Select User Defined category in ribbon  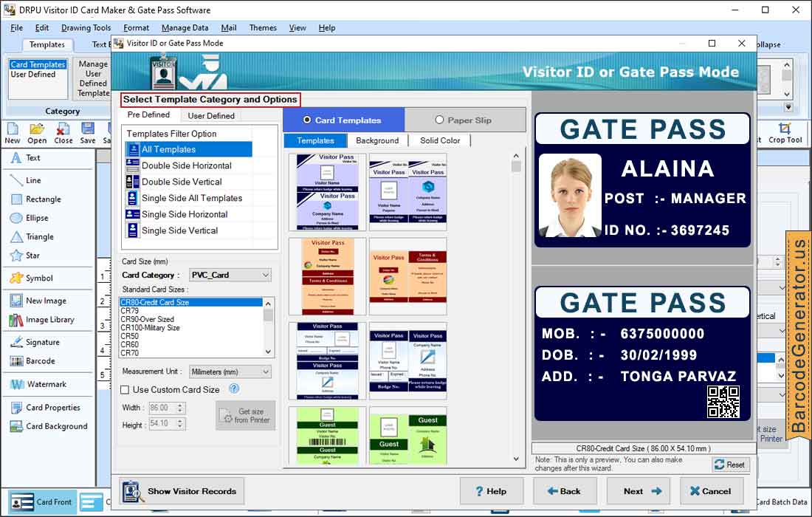[x=33, y=74]
